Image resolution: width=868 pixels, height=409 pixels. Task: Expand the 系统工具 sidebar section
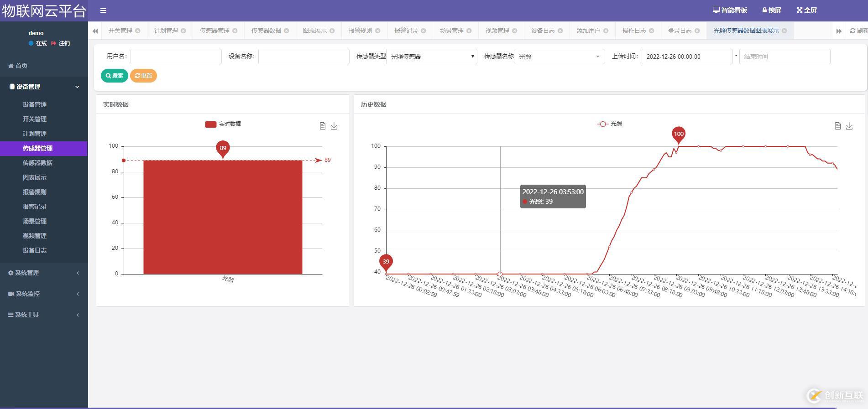click(x=44, y=315)
